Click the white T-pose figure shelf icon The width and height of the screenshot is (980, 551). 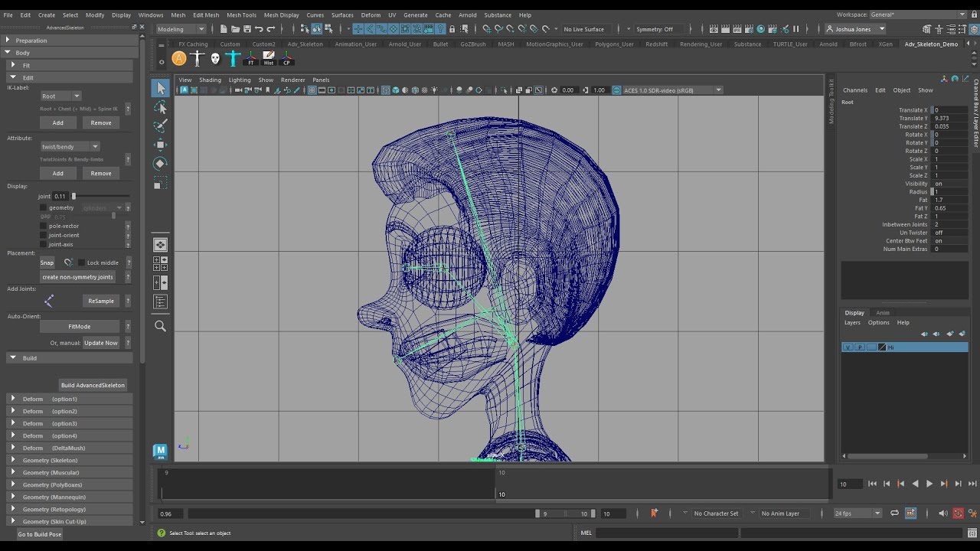click(198, 58)
